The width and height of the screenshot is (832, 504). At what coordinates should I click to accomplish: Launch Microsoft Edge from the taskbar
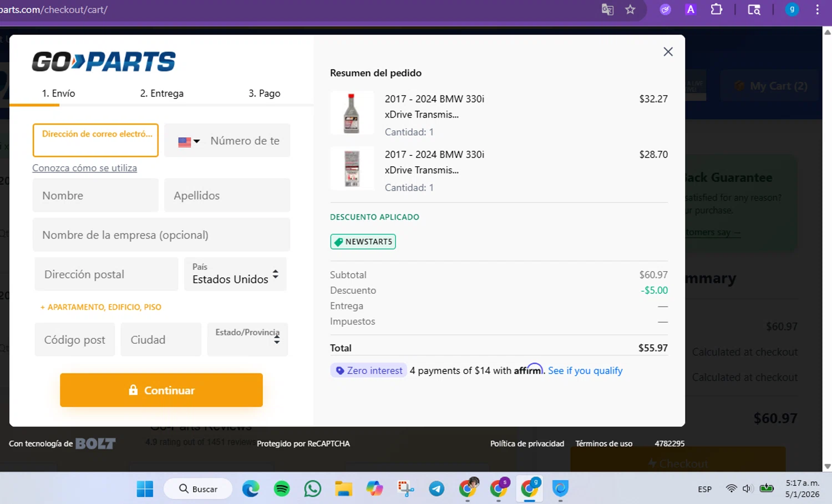tap(251, 489)
